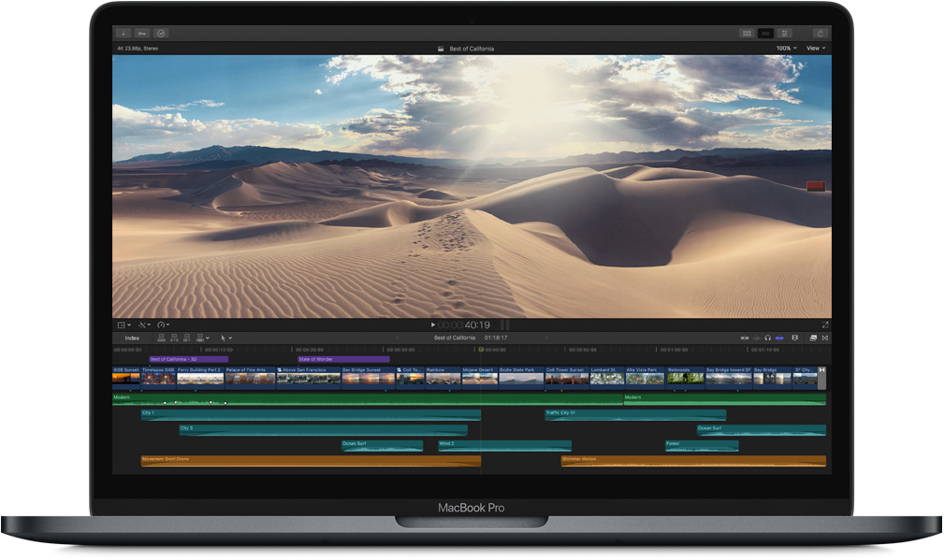Toggle skimming in the timeline
This screenshot has height=560, width=944.
click(746, 337)
